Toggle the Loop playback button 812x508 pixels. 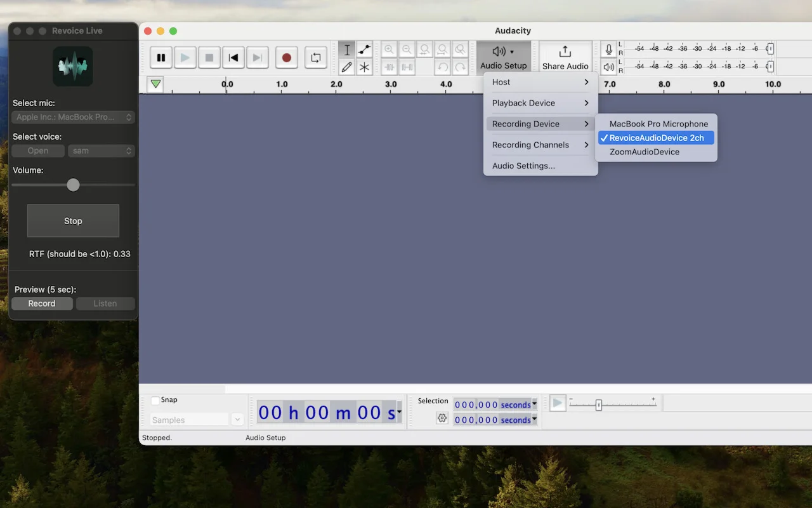tap(315, 58)
